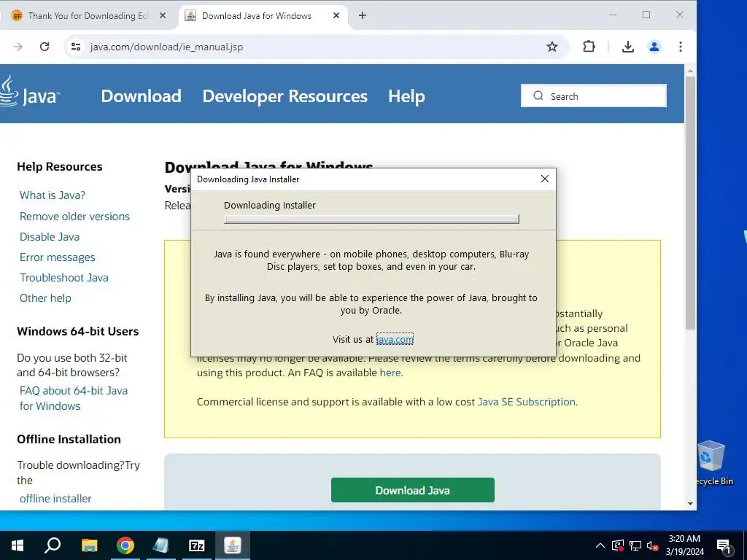This screenshot has height=560, width=747.
Task: Click the security tray icon with red dot
Action: tap(618, 545)
